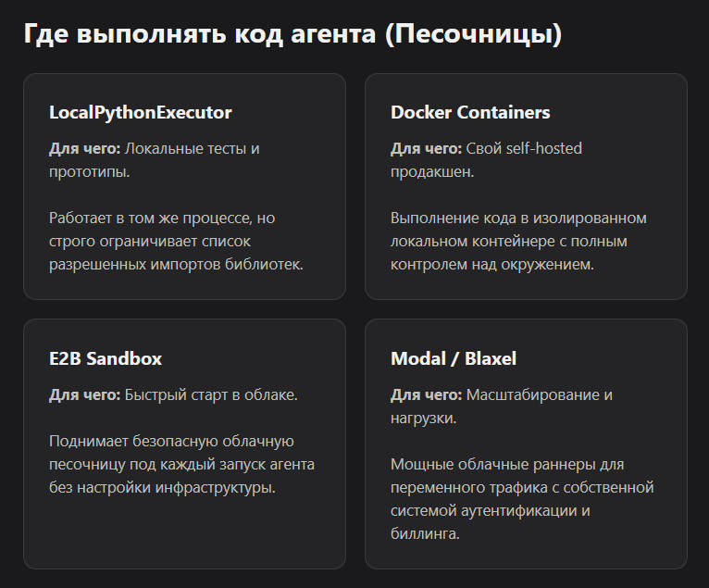Click the paragraph starting 'Мощные облачные раннеры'

click(522, 499)
